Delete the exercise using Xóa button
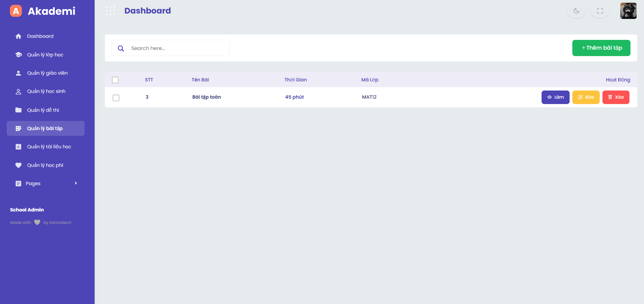Screen dimensions: 644x304 [x=616, y=97]
